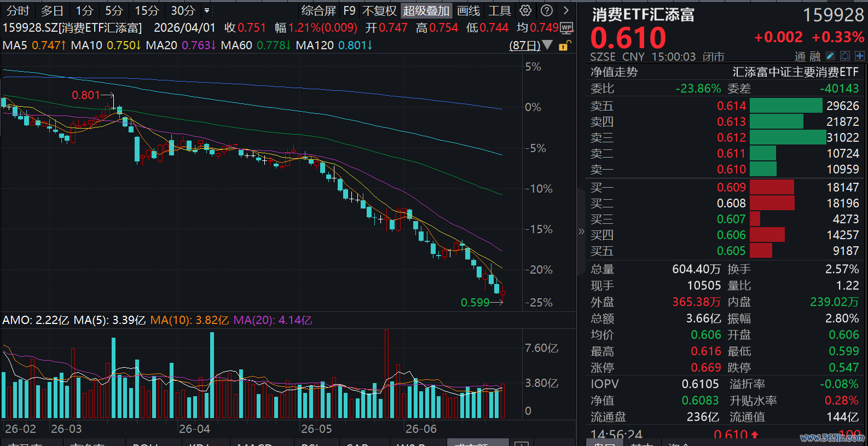
Task: Expand more timeframe periods dropdown after 30分
Action: [x=206, y=10]
